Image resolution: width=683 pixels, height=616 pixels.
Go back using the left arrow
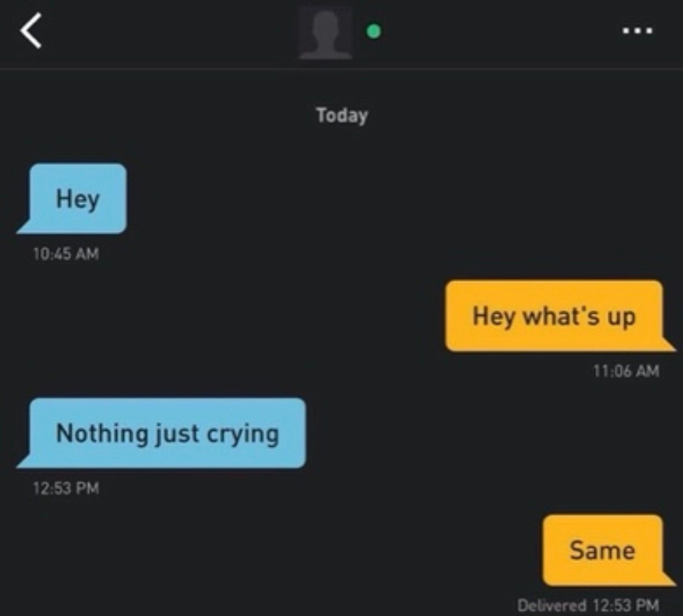point(31,31)
